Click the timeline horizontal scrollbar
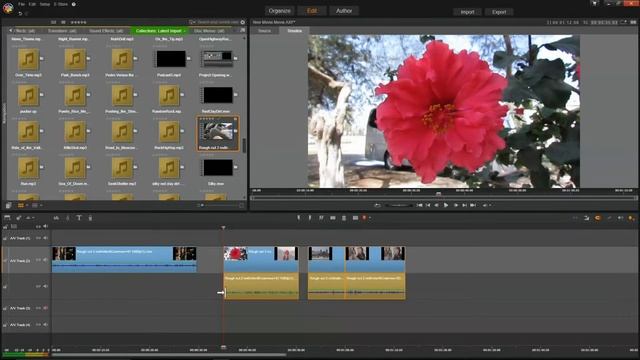Image resolution: width=640 pixels, height=360 pixels. tap(169, 355)
